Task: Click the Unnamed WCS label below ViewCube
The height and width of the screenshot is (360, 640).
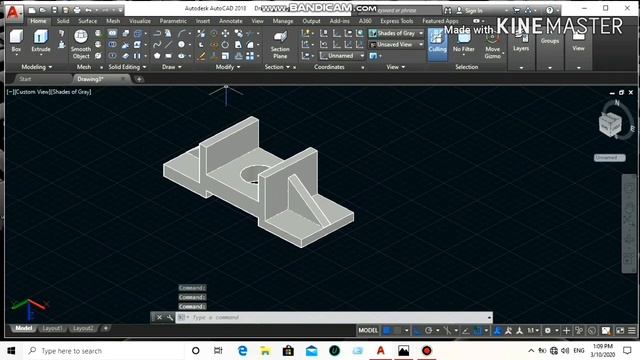Action: tap(609, 158)
